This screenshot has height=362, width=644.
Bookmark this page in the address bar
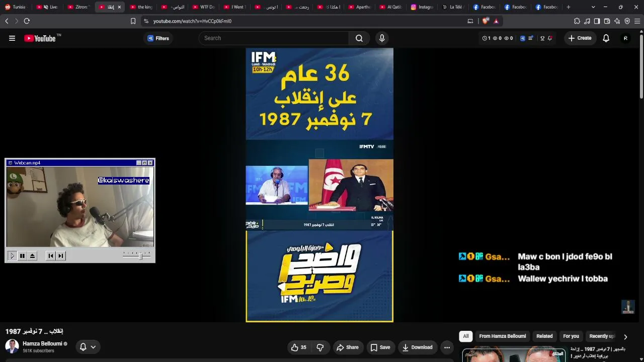coord(133,21)
